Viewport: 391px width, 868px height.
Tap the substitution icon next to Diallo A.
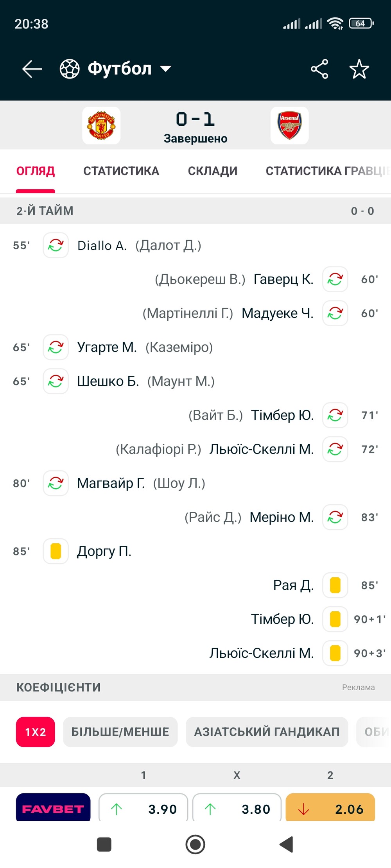click(x=56, y=245)
